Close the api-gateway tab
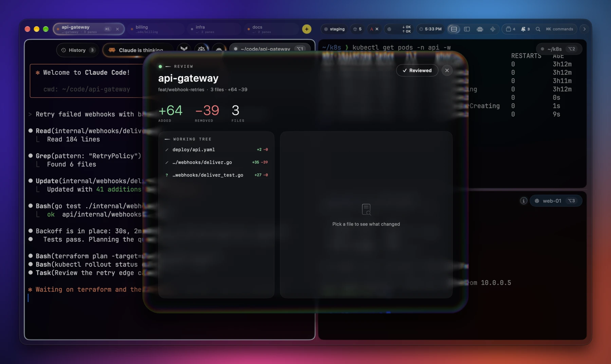 pos(117,29)
